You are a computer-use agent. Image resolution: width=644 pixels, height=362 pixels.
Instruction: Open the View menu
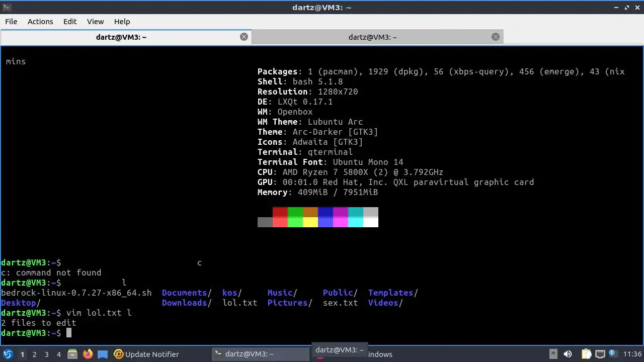(95, 22)
